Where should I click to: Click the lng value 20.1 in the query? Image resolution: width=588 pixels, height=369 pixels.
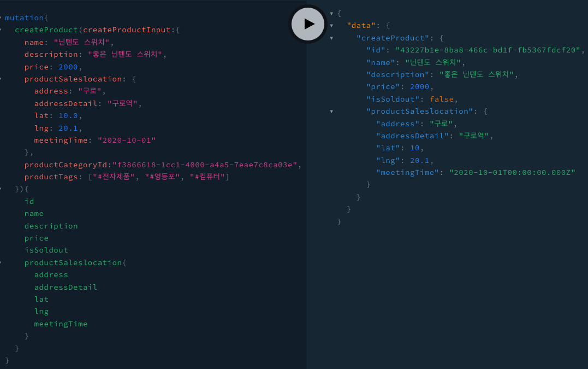tap(68, 128)
